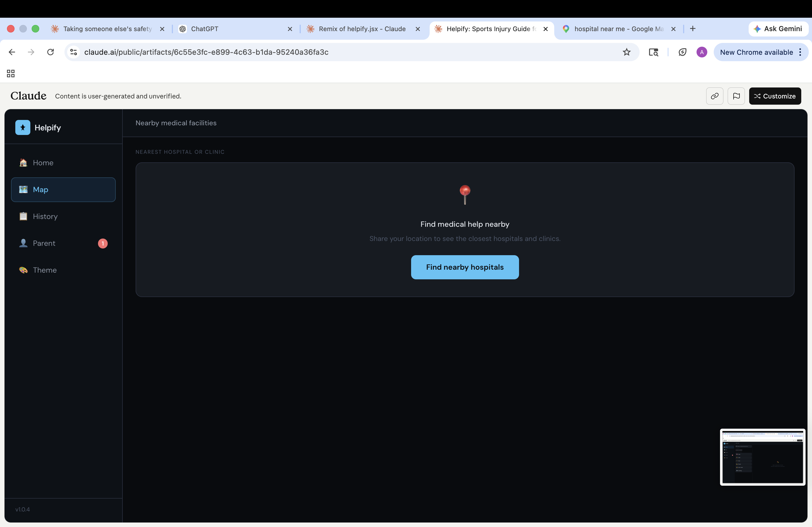This screenshot has height=527, width=812.
Task: Open New Chrome available menu dots
Action: click(x=800, y=52)
